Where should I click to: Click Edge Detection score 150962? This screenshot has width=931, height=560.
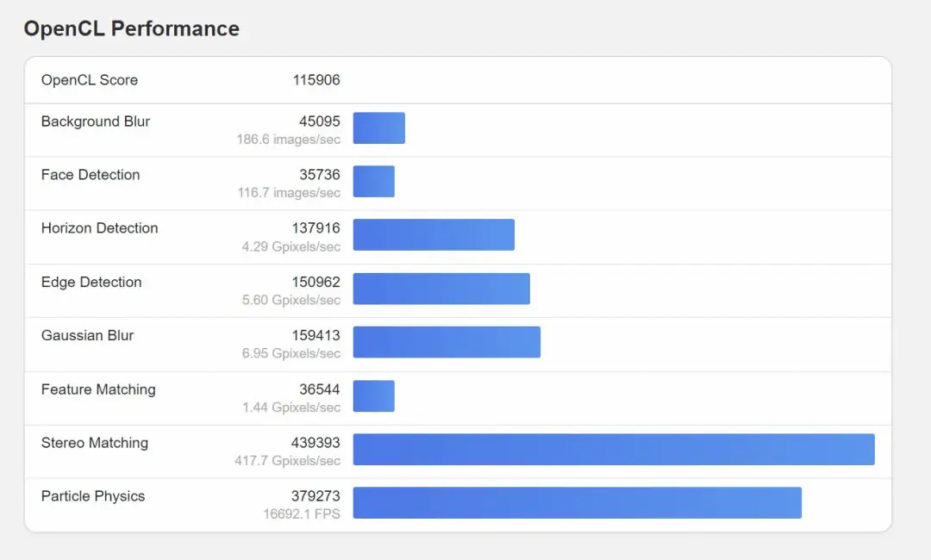316,283
